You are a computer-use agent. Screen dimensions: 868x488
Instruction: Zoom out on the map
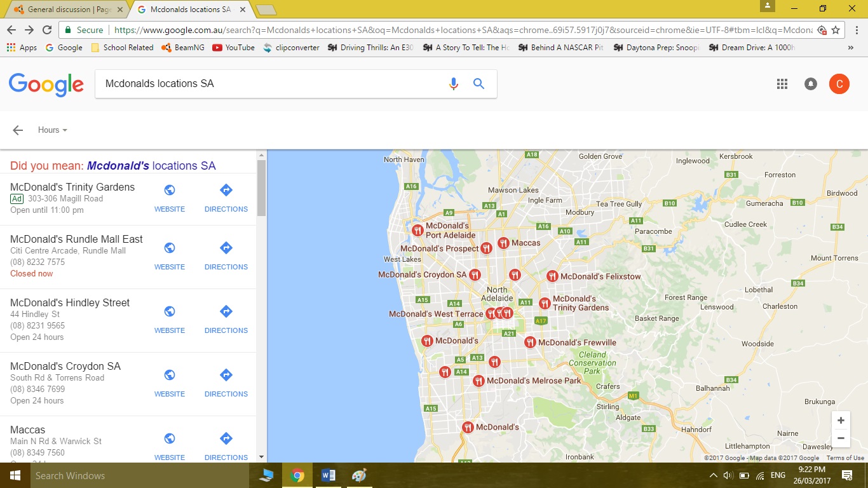point(841,438)
